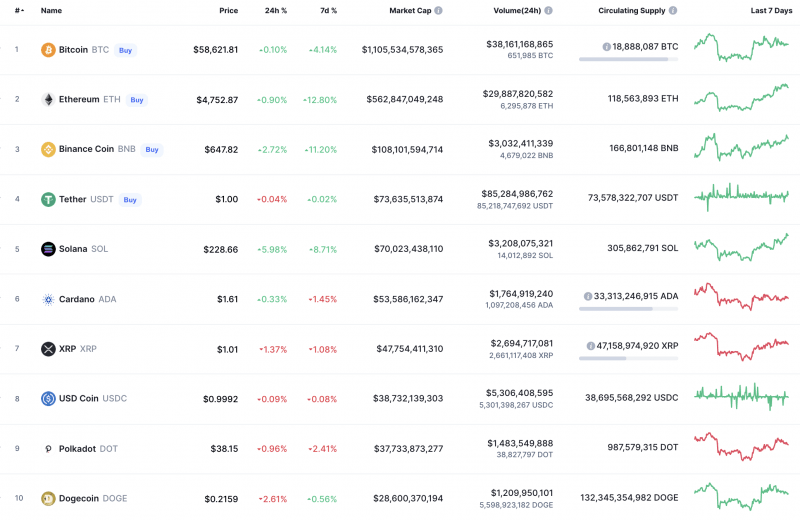Click the info icon beside Bitcoin's circulating supply
800x520 pixels.
[606, 47]
